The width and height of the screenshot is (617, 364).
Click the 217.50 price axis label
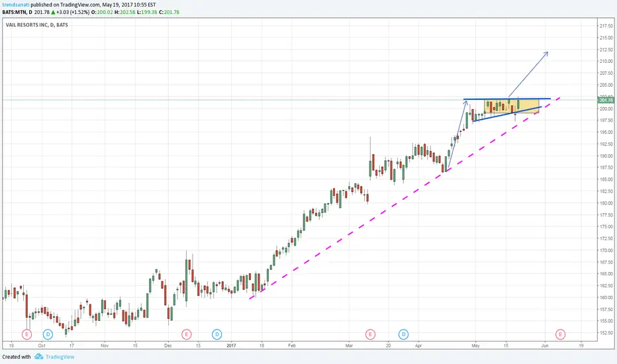tap(606, 26)
